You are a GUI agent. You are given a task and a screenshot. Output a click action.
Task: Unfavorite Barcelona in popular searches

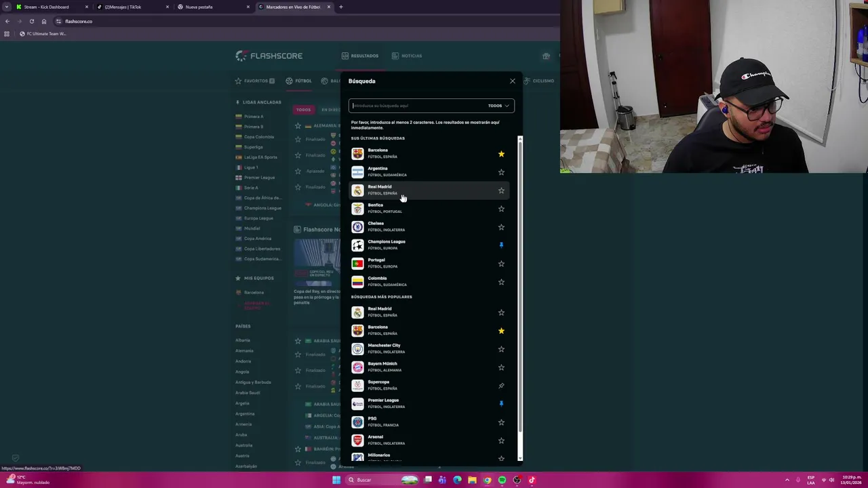(x=501, y=331)
